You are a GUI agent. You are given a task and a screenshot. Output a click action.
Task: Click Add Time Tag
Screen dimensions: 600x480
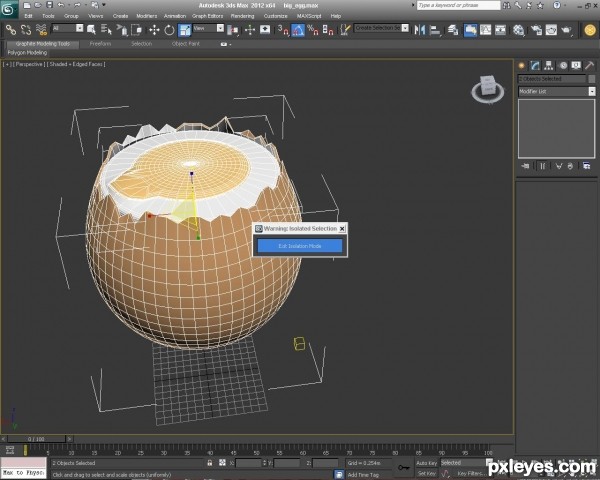(363, 475)
